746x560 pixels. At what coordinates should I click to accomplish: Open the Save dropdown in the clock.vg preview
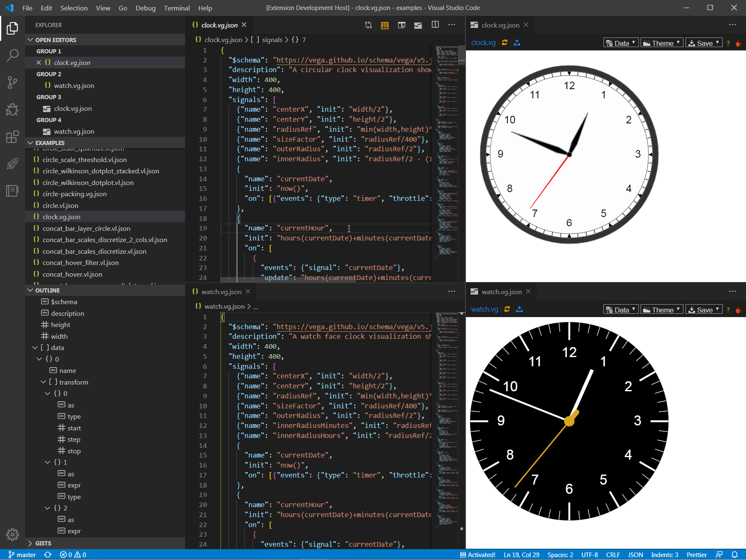[x=703, y=42]
